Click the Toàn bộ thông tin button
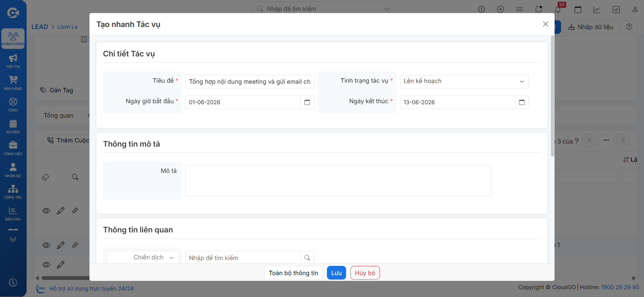Viewport: 644px width, 297px height. pyautogui.click(x=294, y=273)
